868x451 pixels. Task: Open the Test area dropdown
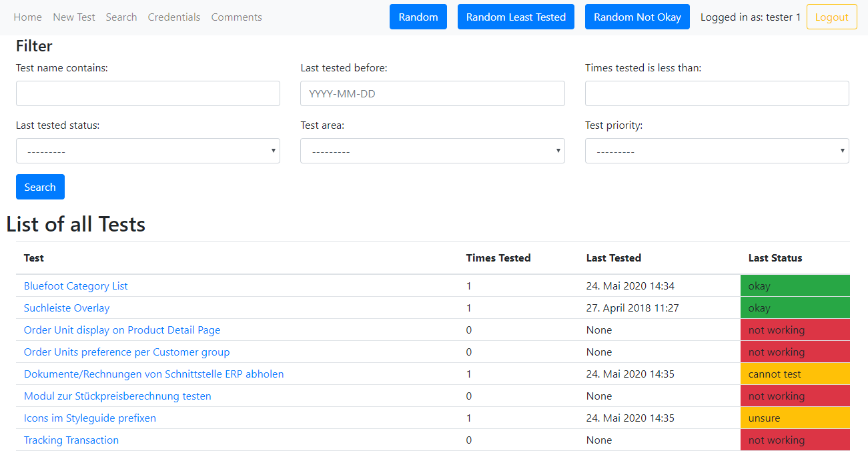point(432,151)
